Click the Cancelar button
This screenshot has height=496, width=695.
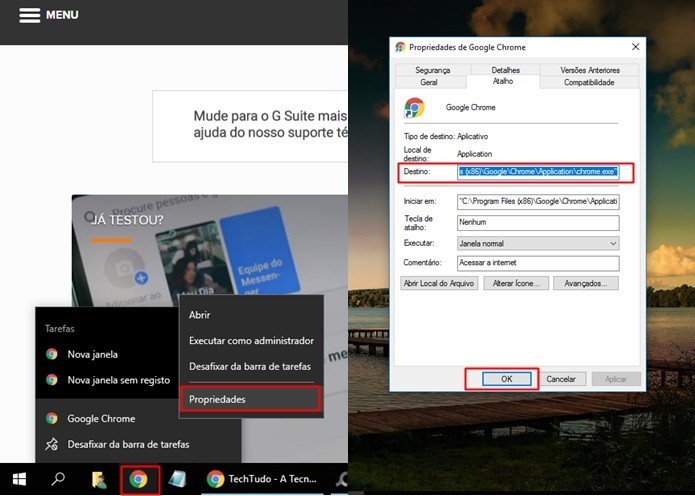(561, 379)
